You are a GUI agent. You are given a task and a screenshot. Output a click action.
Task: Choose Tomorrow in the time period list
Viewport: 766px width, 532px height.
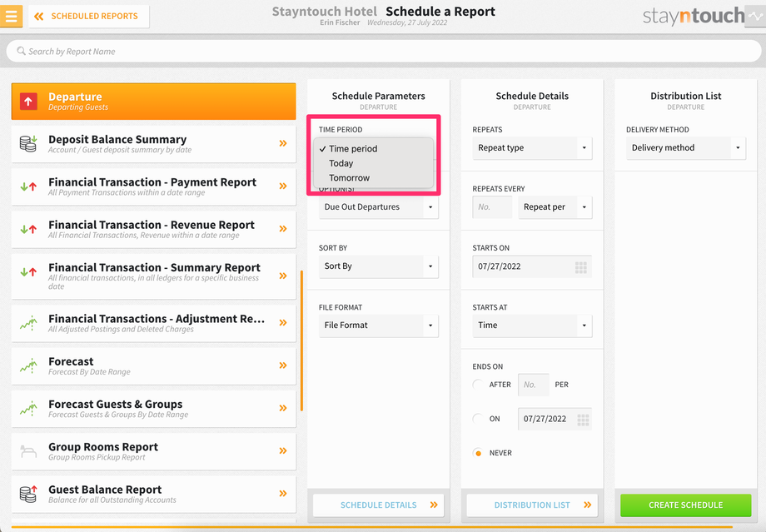point(350,178)
